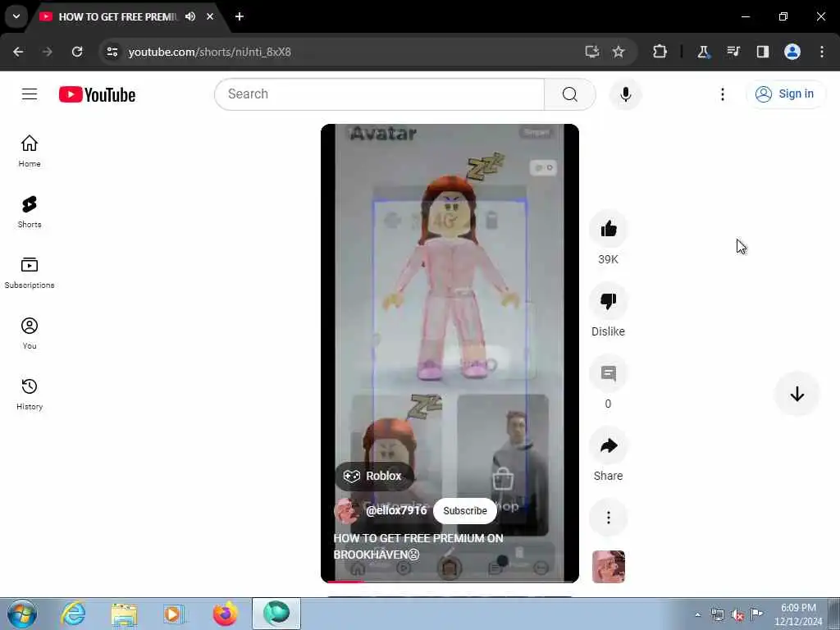This screenshot has width=840, height=630.
Task: Show hidden system tray icons
Action: [697, 614]
